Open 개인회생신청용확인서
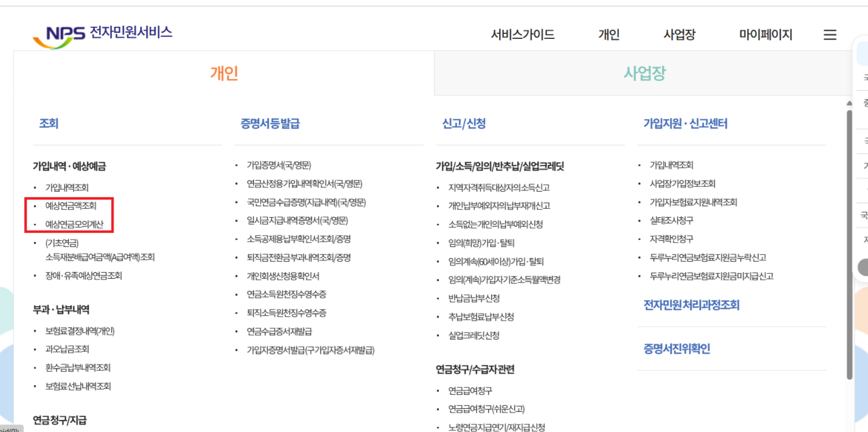 tap(283, 276)
